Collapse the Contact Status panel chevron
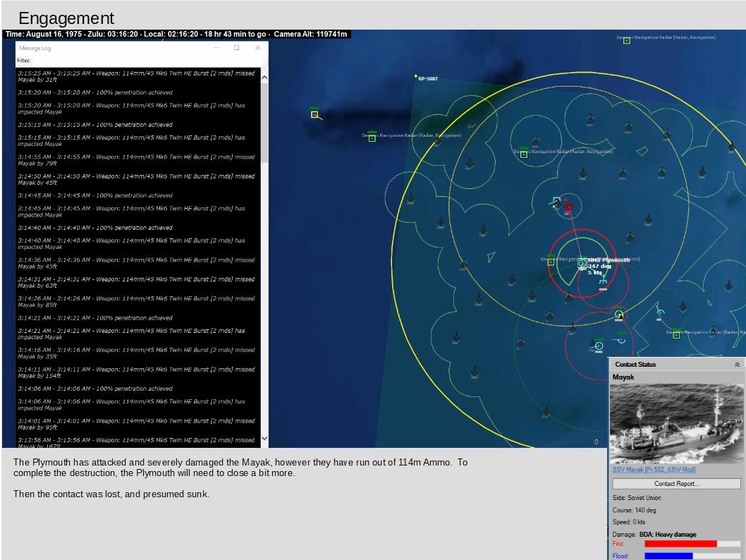The height and width of the screenshot is (560, 746). click(737, 365)
